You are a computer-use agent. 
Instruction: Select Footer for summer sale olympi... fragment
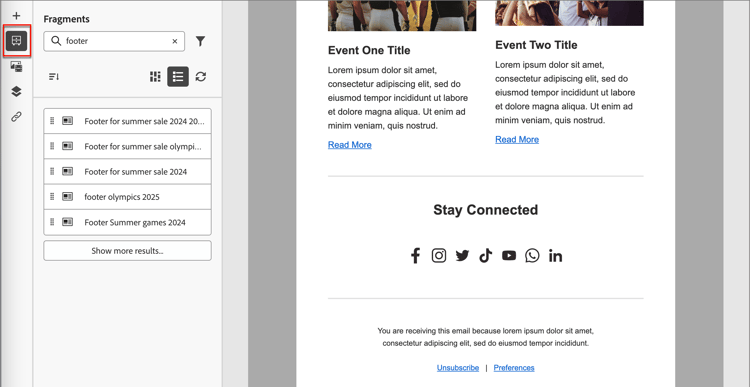pos(127,146)
